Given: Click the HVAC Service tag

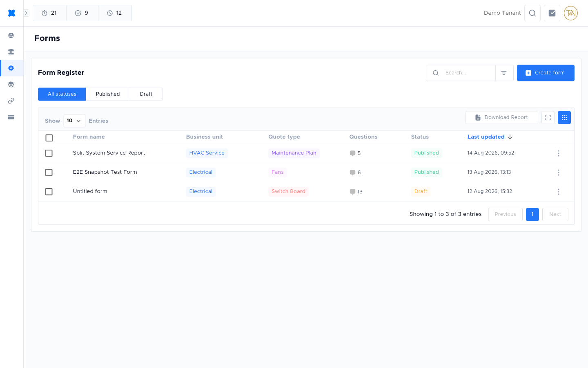Looking at the screenshot, I should coord(207,153).
